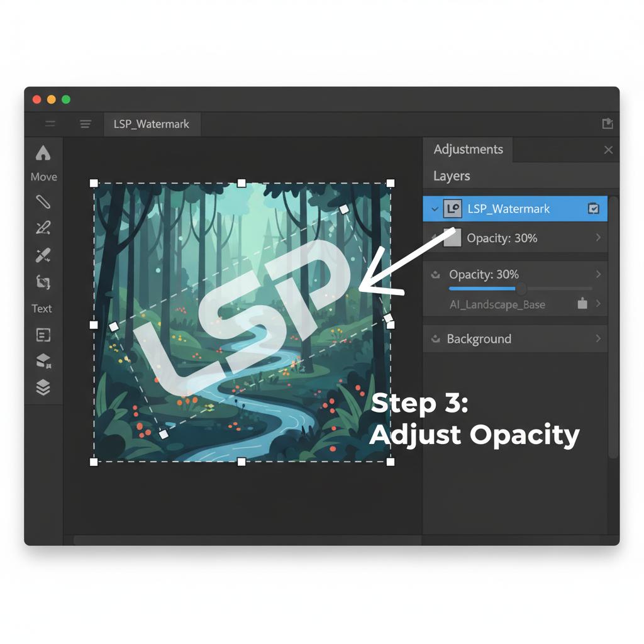Screen dimensions: 644x644
Task: Open the hamburger menu in top bar
Action: click(86, 124)
